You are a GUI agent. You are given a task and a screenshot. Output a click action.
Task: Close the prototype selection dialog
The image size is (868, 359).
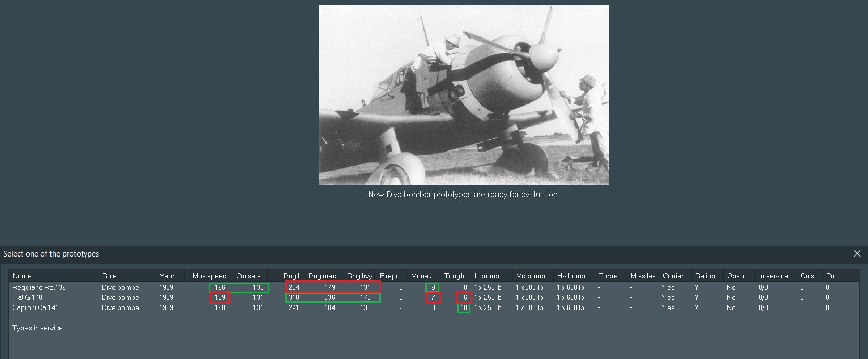point(857,253)
